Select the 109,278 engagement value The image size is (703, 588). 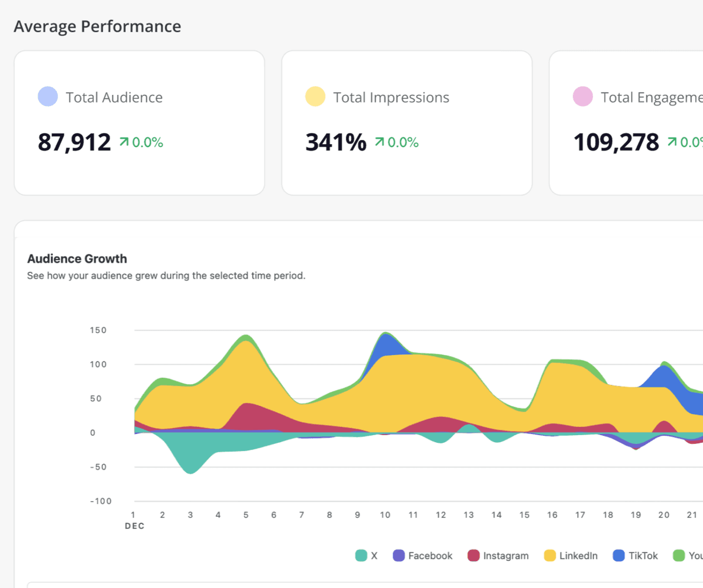[616, 142]
